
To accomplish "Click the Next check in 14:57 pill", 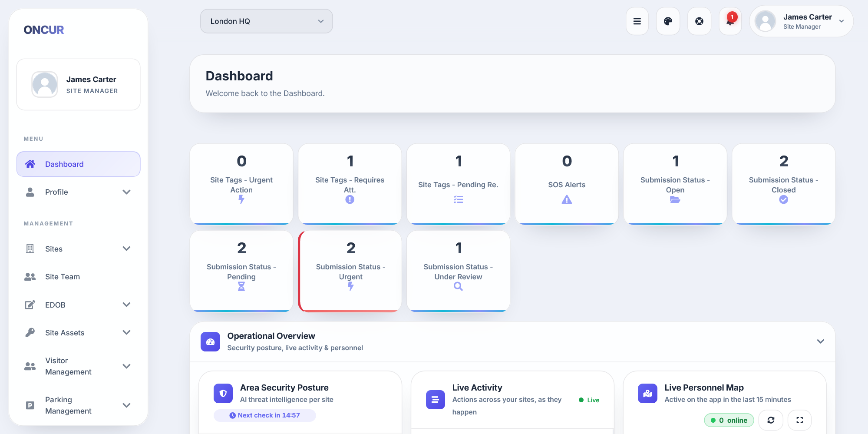I will pyautogui.click(x=264, y=415).
